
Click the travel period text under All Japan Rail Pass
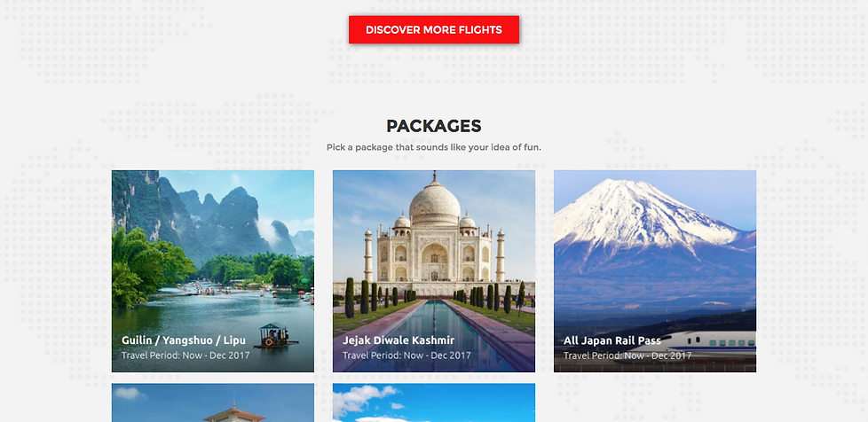click(x=627, y=356)
